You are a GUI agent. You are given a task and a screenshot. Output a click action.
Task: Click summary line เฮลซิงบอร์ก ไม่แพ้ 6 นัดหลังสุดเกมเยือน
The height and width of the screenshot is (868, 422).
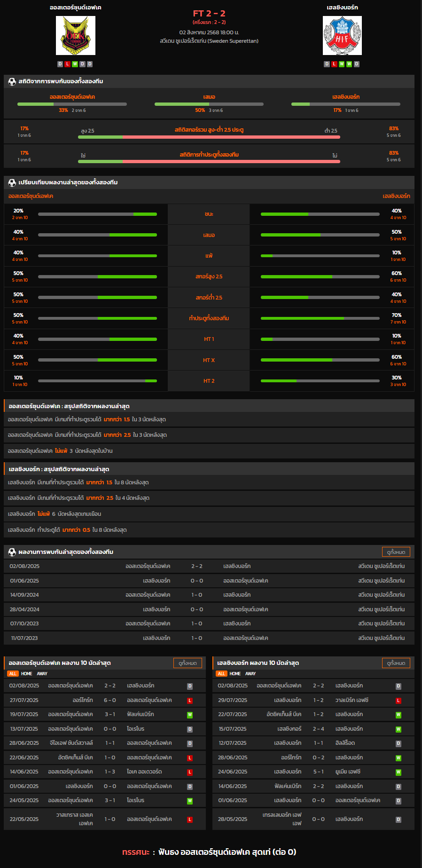209,514
